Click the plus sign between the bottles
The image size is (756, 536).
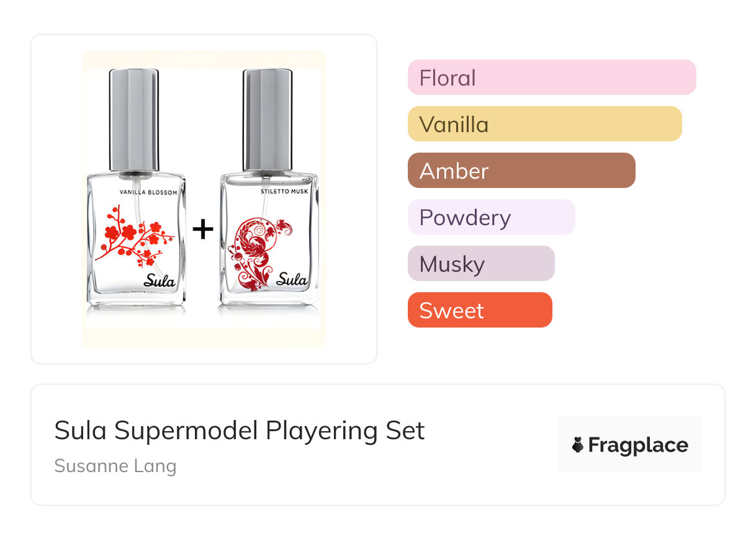[202, 230]
